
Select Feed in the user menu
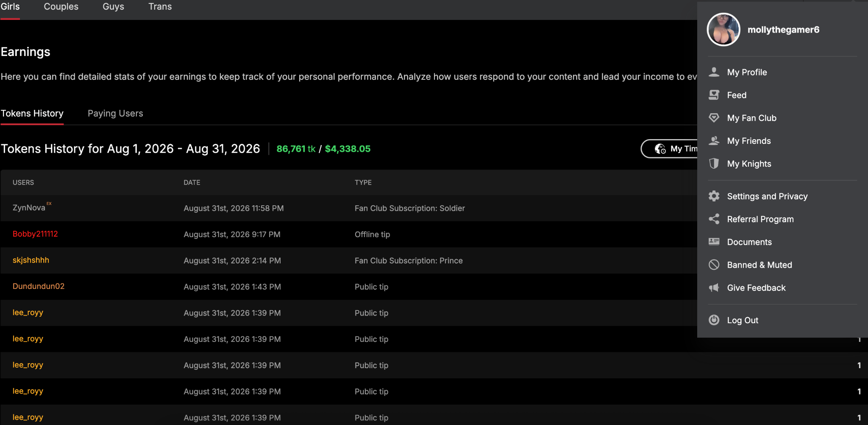[x=737, y=95]
